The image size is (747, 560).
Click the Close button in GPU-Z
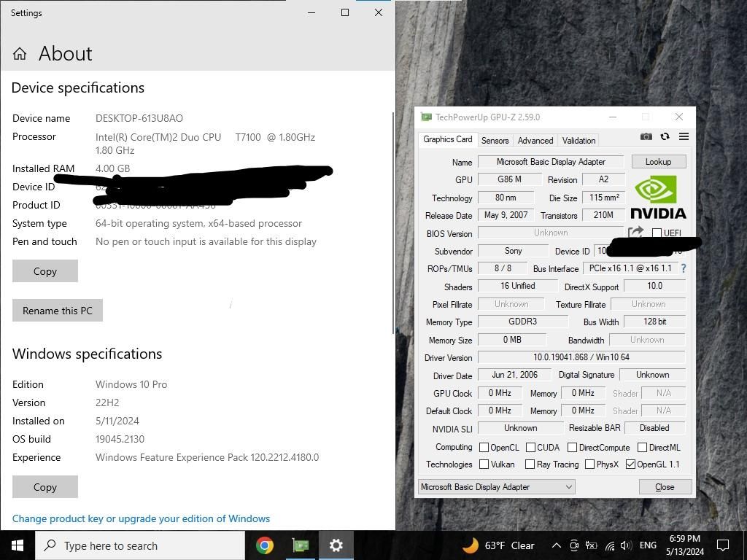point(665,486)
